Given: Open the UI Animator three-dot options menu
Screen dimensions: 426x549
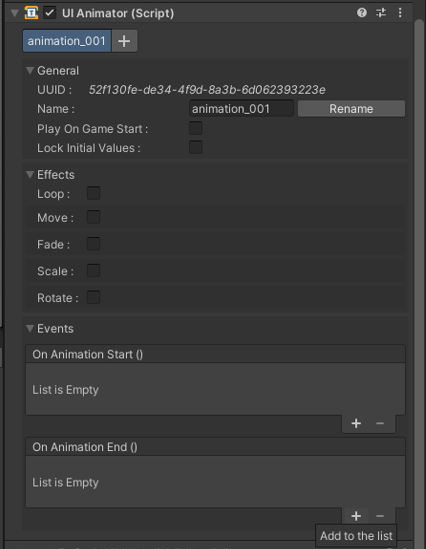Looking at the screenshot, I should click(x=400, y=13).
